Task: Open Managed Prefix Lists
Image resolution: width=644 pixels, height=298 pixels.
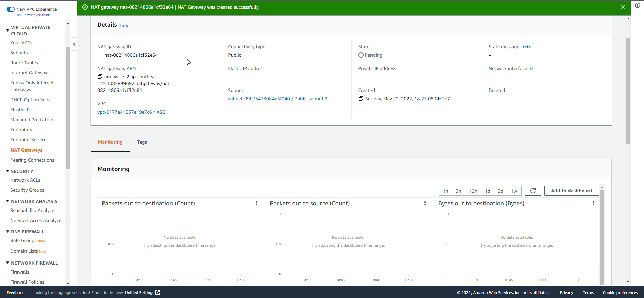Action: (32, 120)
